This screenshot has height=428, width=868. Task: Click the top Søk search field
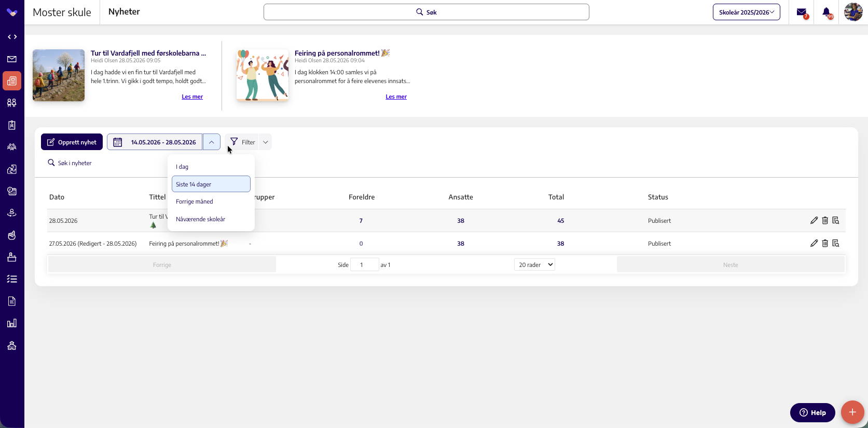pyautogui.click(x=426, y=12)
